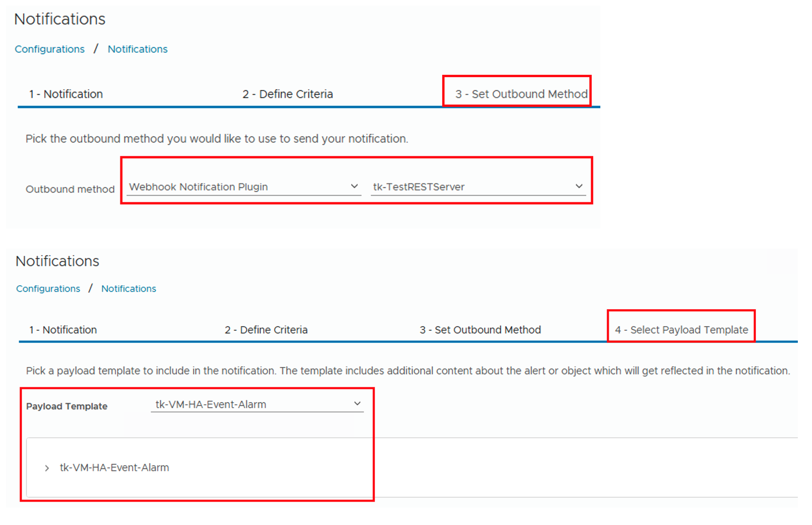Viewport: 812px width, 525px height.
Task: Click tk-VM-HA-Event-Alarm text in template list
Action: pos(114,468)
